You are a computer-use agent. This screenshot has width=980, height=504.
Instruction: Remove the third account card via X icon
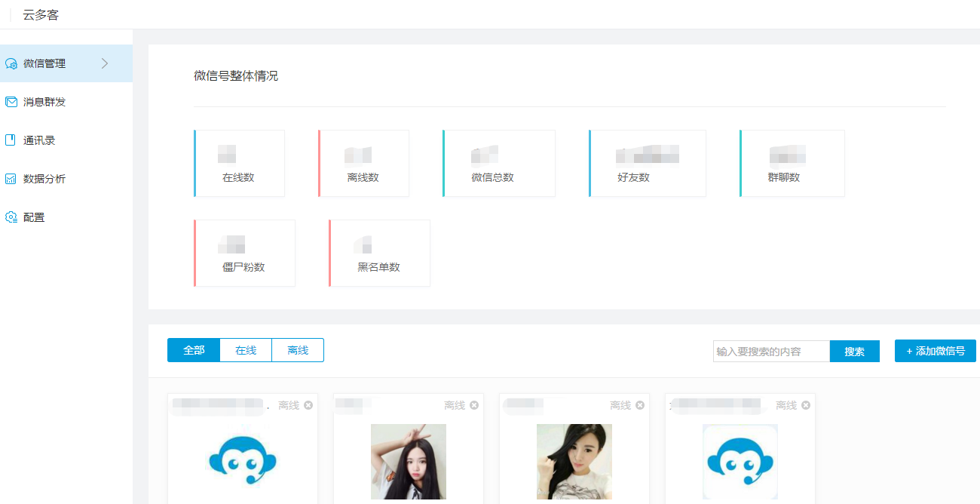click(x=640, y=405)
